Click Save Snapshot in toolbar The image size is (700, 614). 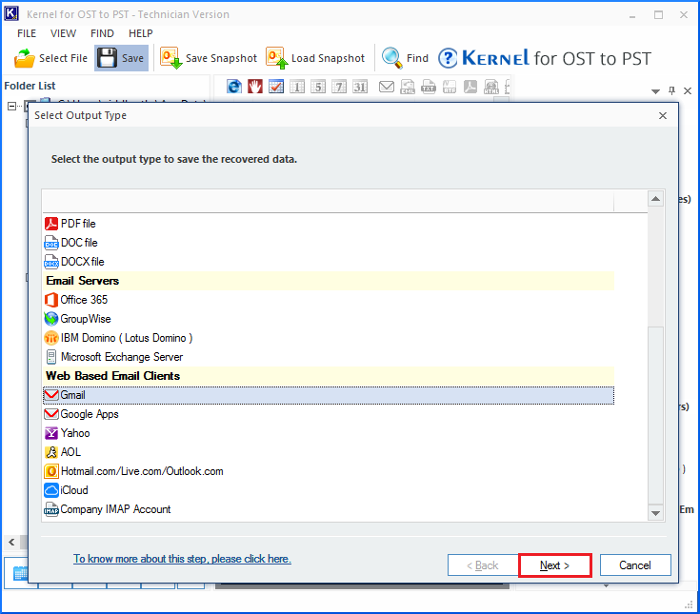(x=209, y=58)
